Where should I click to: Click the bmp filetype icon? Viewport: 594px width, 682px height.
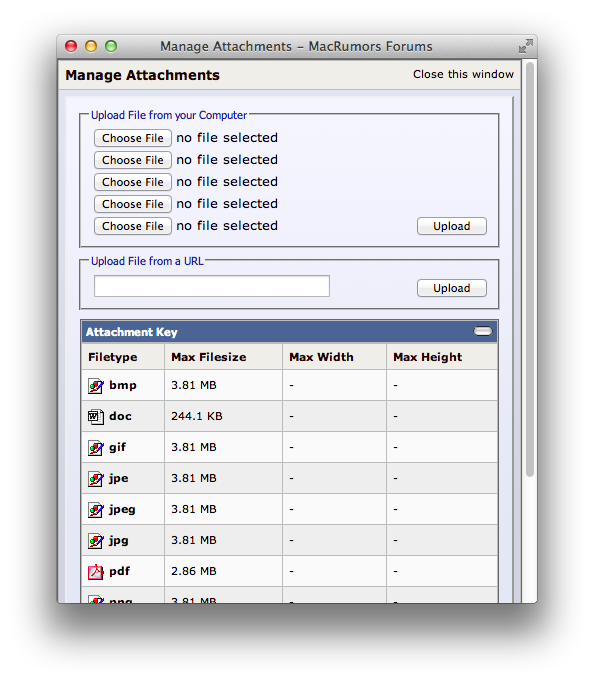(96, 386)
